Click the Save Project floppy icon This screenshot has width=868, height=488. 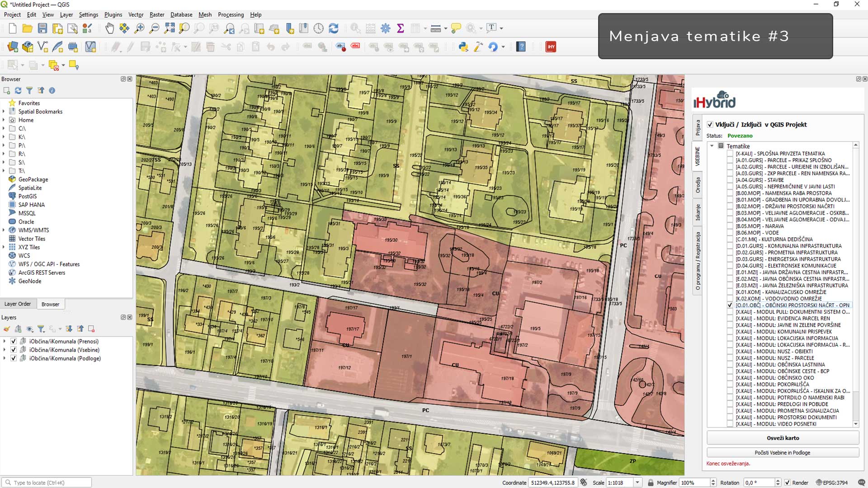tap(42, 28)
